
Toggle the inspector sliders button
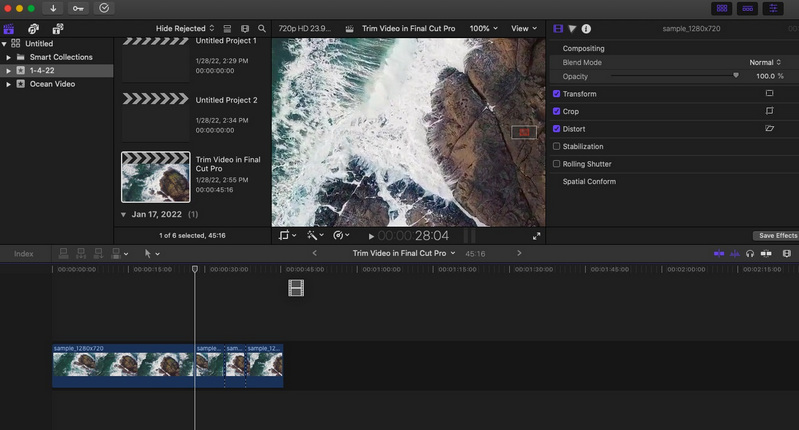[773, 8]
